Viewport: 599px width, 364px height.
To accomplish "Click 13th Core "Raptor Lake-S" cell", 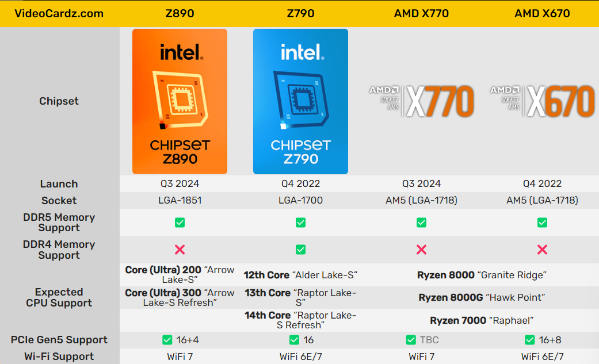I will [x=300, y=297].
